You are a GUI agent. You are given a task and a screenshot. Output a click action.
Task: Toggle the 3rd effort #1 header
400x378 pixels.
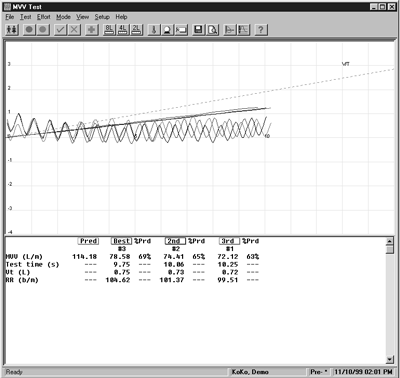pyautogui.click(x=229, y=241)
